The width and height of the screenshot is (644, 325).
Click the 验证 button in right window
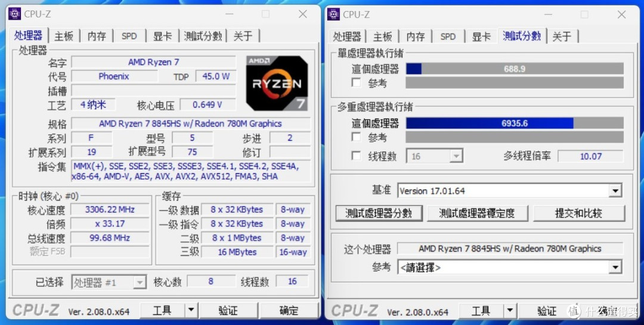pyautogui.click(x=547, y=311)
